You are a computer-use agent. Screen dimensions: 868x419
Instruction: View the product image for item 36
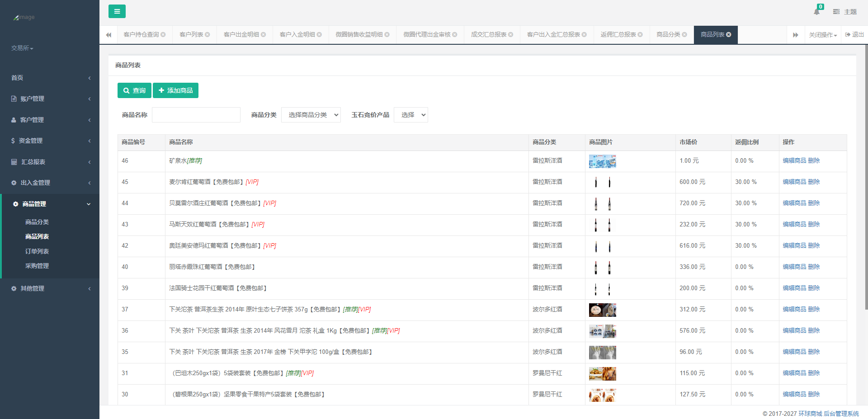coord(603,331)
